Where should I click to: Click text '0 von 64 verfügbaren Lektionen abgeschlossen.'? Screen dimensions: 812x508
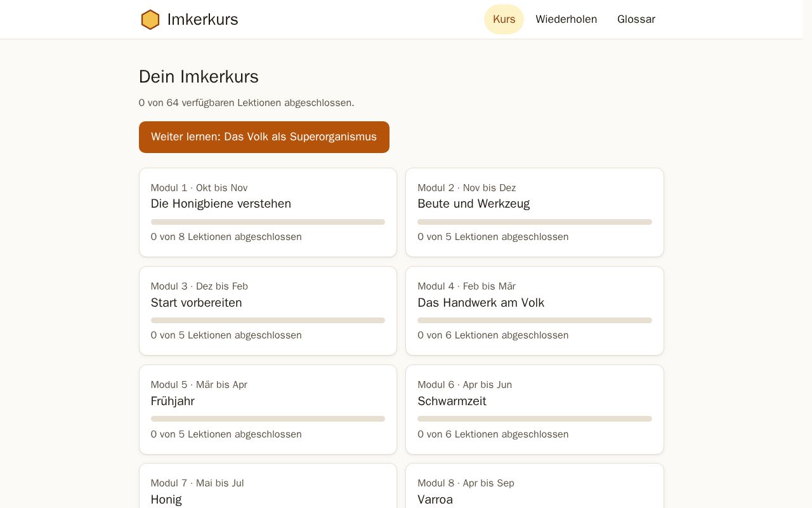pos(246,103)
